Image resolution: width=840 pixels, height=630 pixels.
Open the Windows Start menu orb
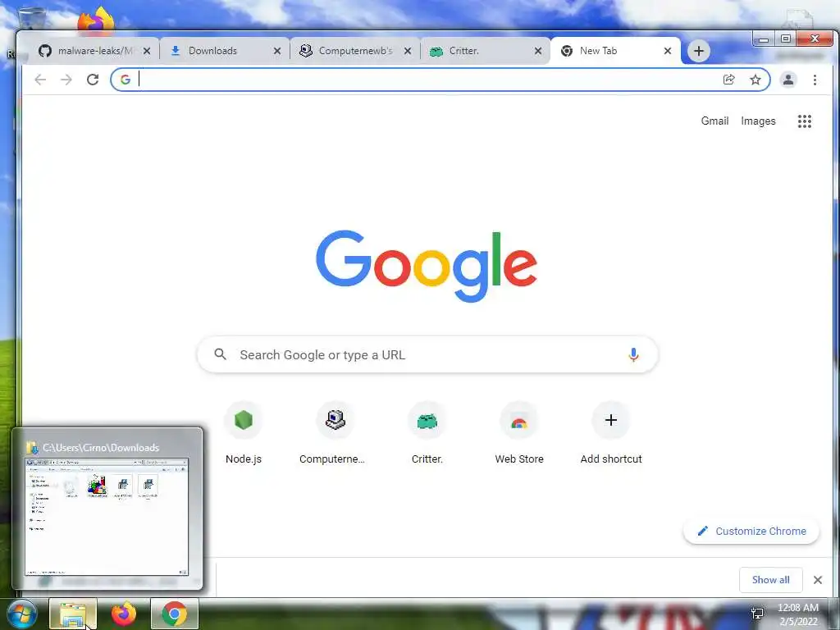22,614
